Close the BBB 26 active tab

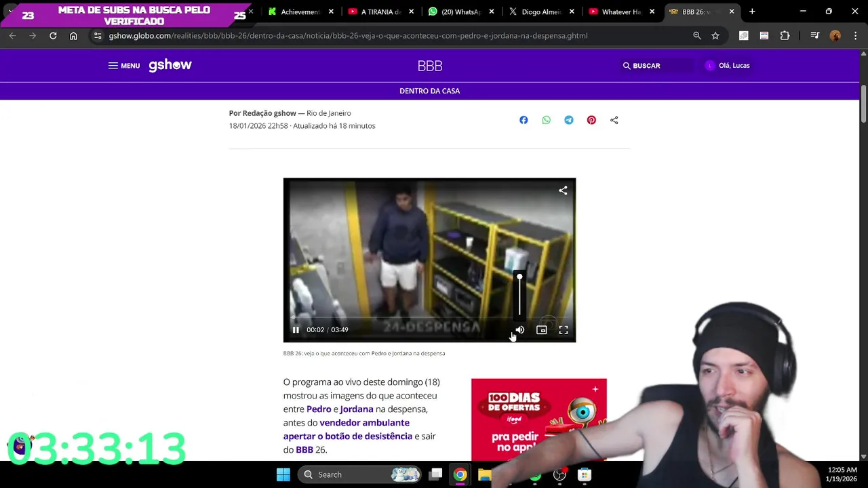coord(732,12)
